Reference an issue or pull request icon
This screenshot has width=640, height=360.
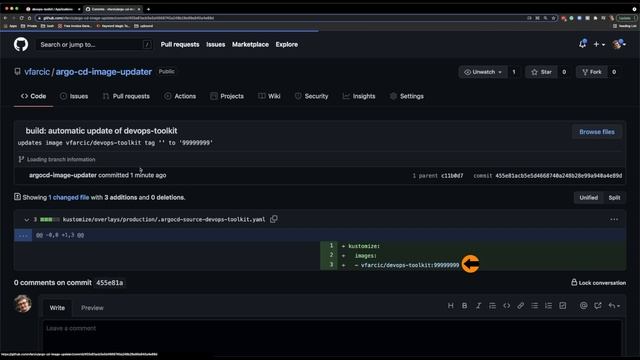click(x=598, y=306)
